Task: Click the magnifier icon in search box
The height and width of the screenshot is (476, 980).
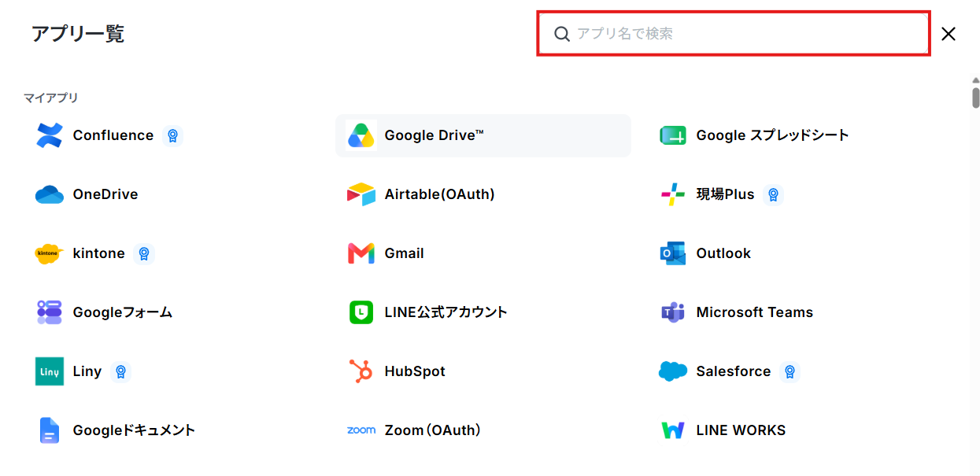Action: coord(562,34)
